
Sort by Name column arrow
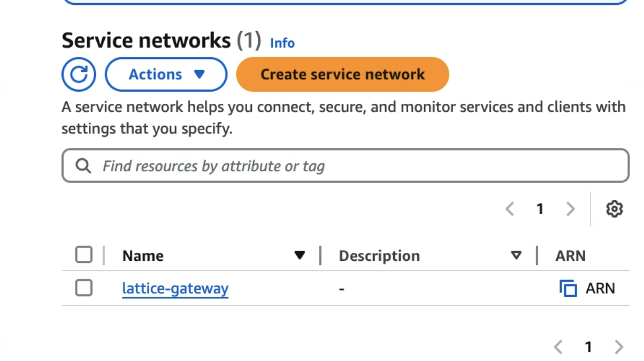(x=300, y=255)
